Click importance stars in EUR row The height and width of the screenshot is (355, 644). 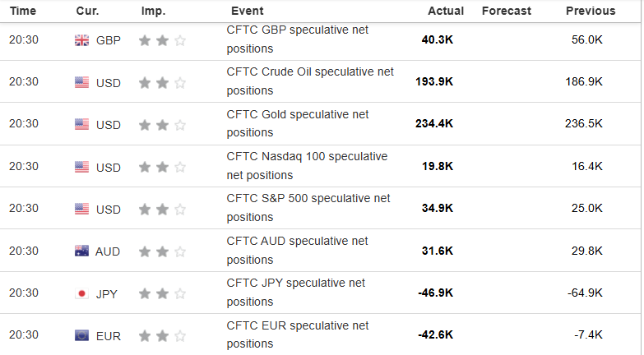pyautogui.click(x=162, y=335)
